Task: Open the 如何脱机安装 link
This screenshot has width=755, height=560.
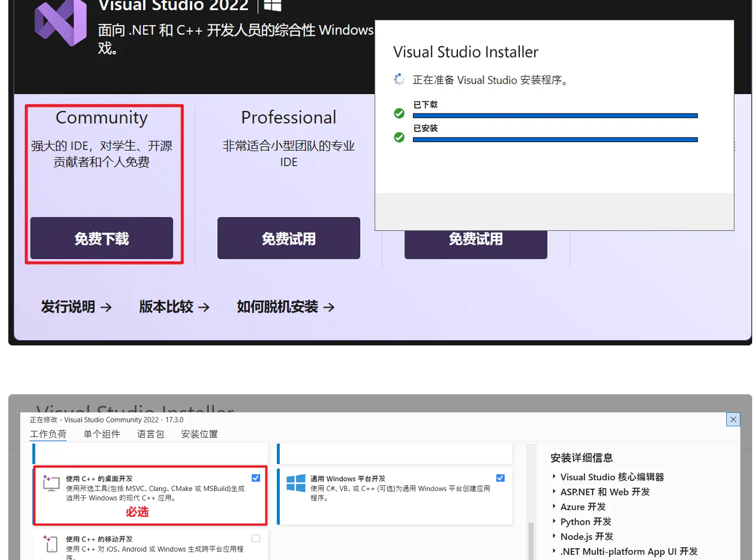Action: pos(285,307)
